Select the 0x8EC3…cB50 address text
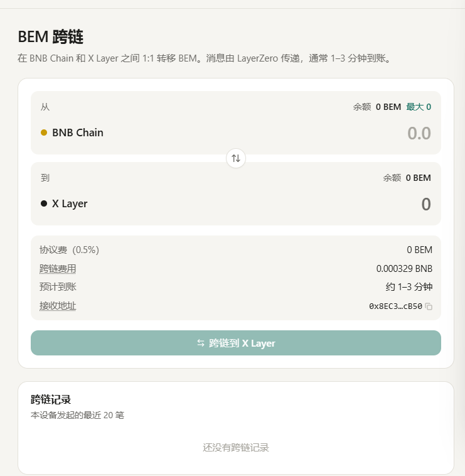The width and height of the screenshot is (465, 476). (x=395, y=306)
